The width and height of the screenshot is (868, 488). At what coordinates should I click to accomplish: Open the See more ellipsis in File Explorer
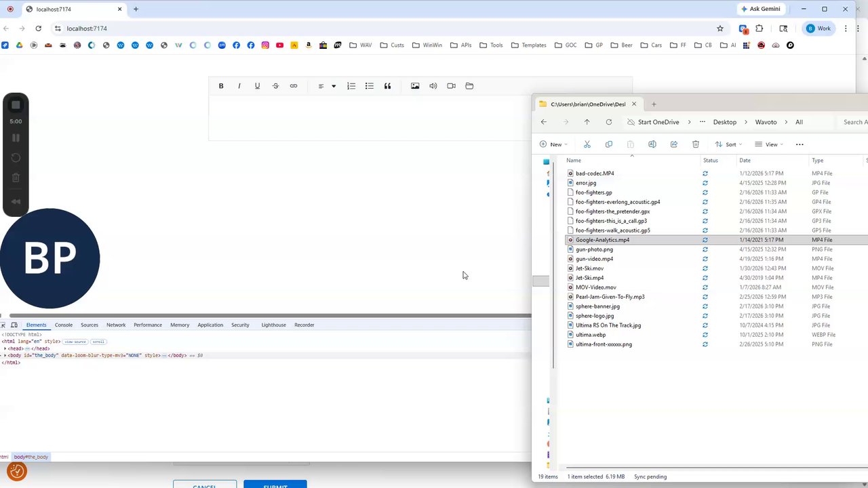tap(800, 144)
